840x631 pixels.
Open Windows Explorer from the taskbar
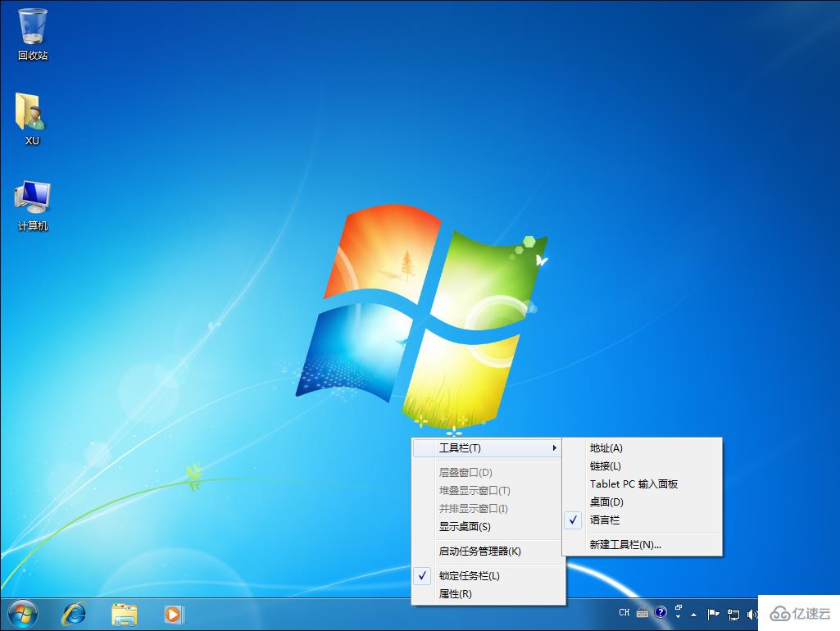click(x=125, y=615)
